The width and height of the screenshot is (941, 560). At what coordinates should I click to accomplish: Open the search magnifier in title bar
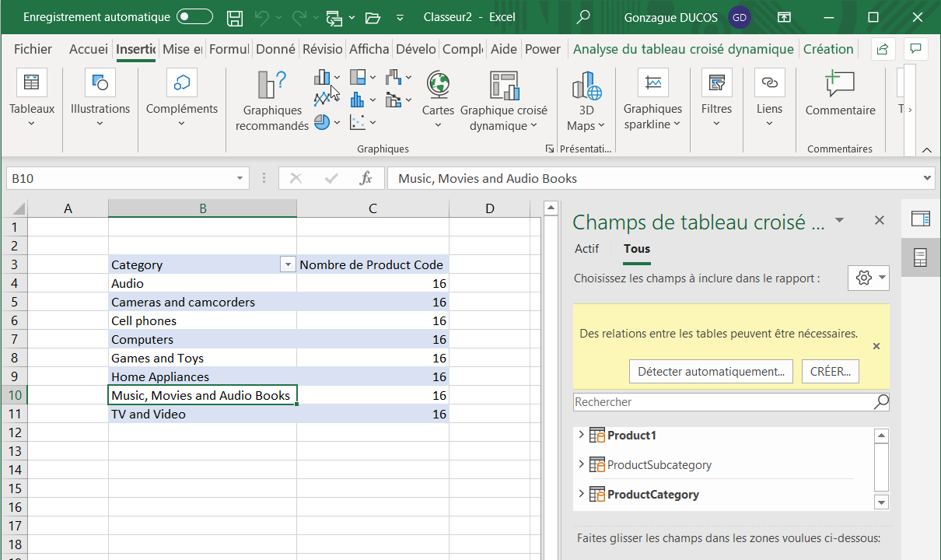click(x=583, y=17)
